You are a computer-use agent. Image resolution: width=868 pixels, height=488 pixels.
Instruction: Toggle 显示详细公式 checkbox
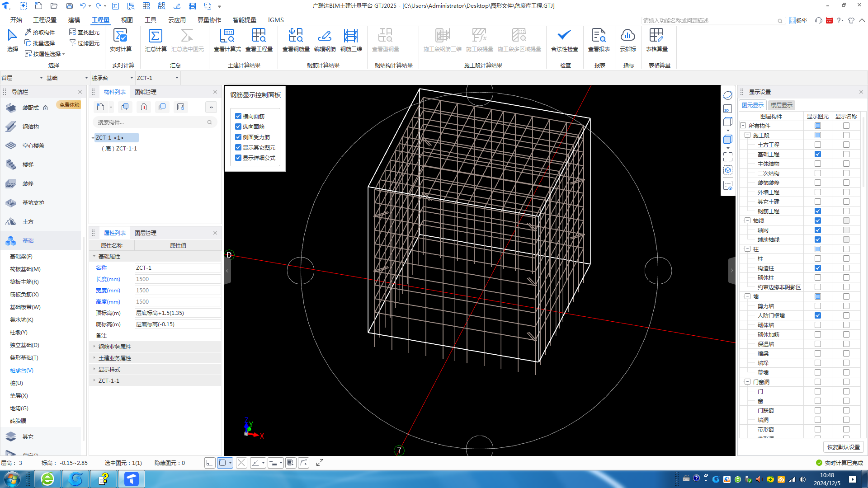238,158
